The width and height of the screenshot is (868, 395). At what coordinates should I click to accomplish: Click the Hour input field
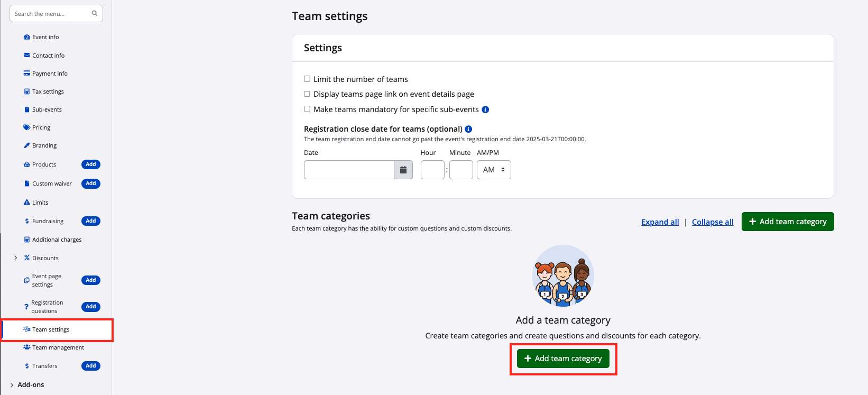click(x=432, y=170)
